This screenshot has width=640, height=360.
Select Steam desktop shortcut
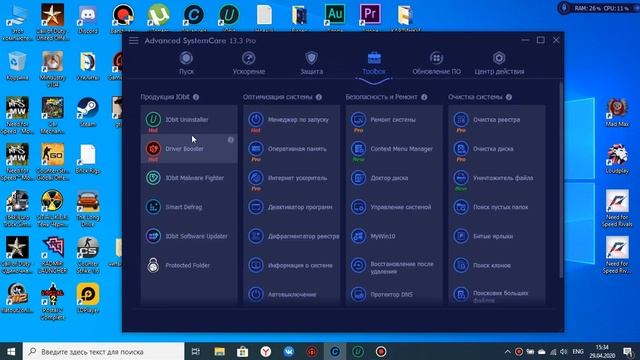pyautogui.click(x=88, y=112)
